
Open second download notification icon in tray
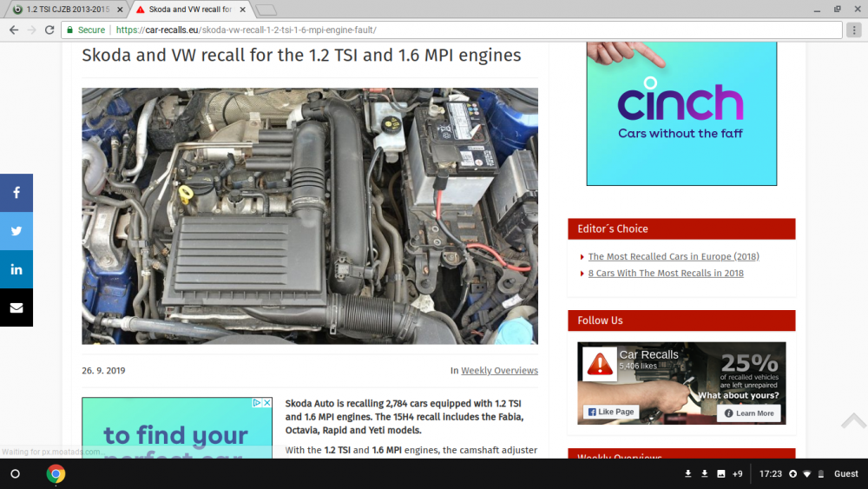705,474
